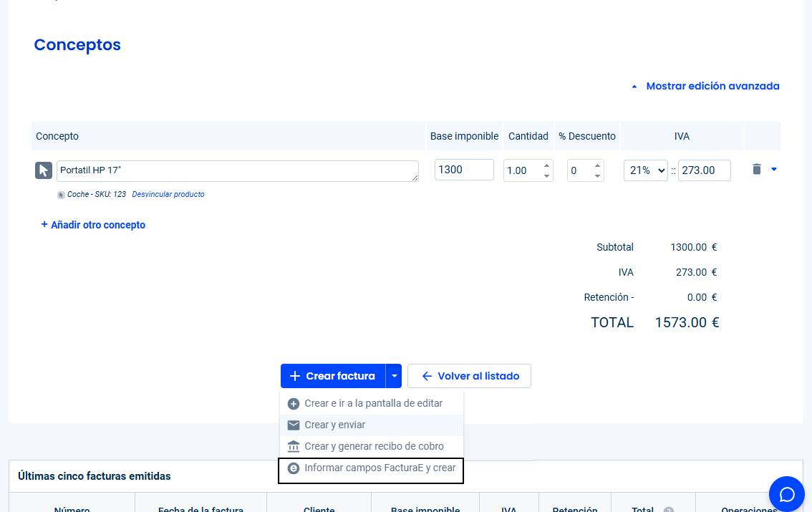Select Crear y generar recibo de cobro
This screenshot has height=512, width=812.
tap(373, 446)
